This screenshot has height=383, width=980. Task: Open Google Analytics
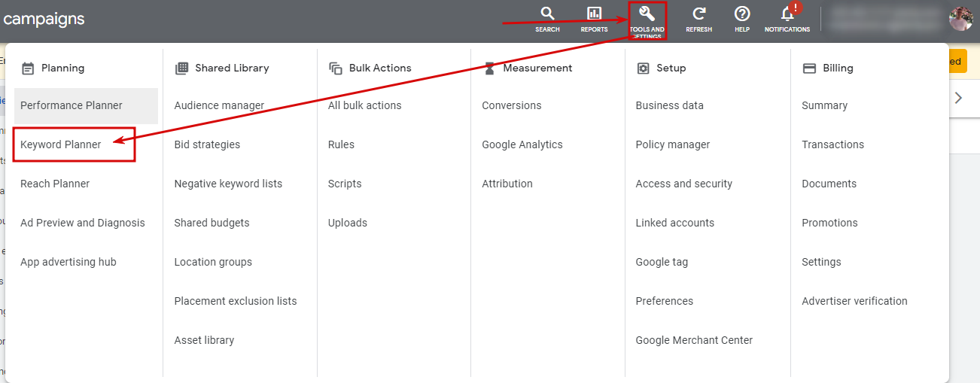point(522,144)
